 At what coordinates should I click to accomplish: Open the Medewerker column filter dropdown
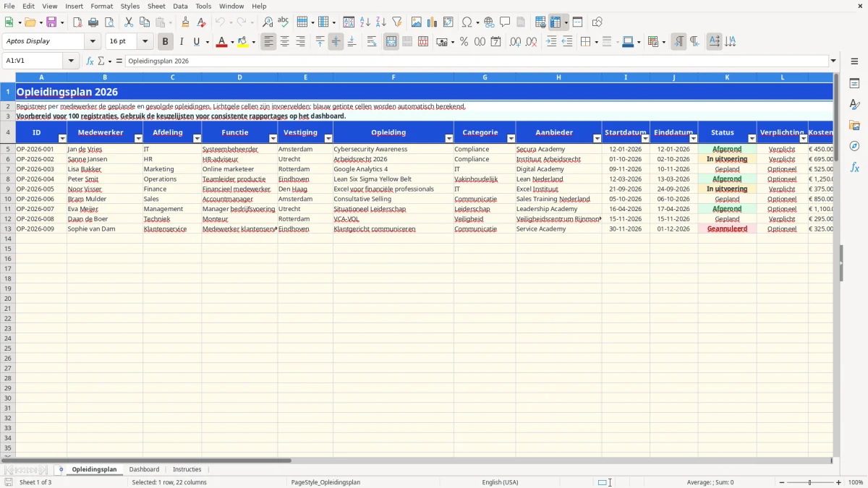click(138, 138)
